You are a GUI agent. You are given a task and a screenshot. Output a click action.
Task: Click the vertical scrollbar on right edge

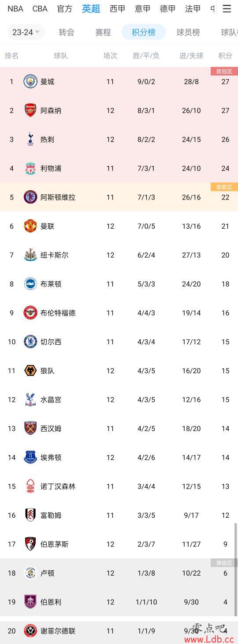236,569
